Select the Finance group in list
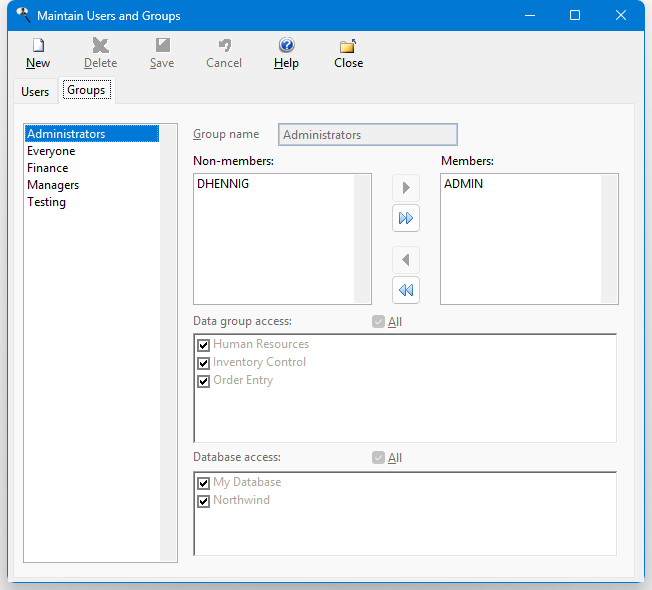Viewport: 652px width, 590px height. 48,168
